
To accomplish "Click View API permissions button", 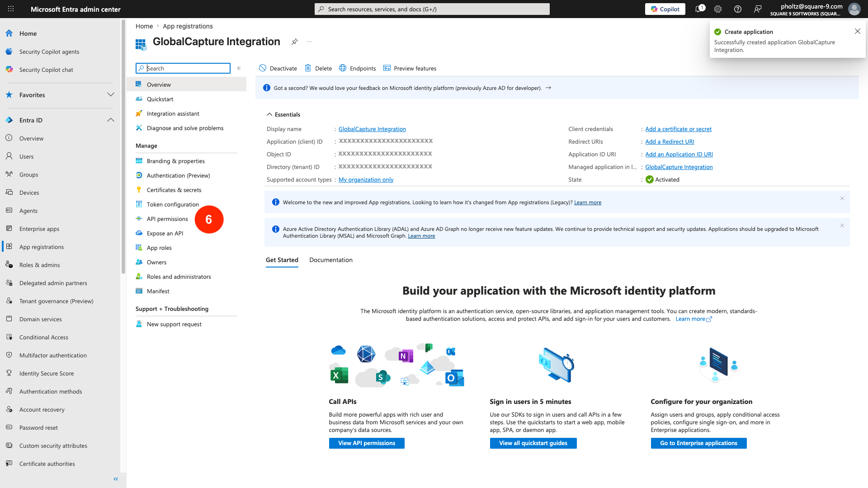I will click(367, 443).
